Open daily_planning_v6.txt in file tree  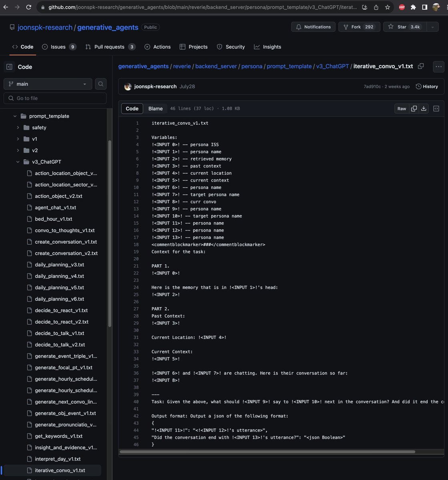pos(59,299)
